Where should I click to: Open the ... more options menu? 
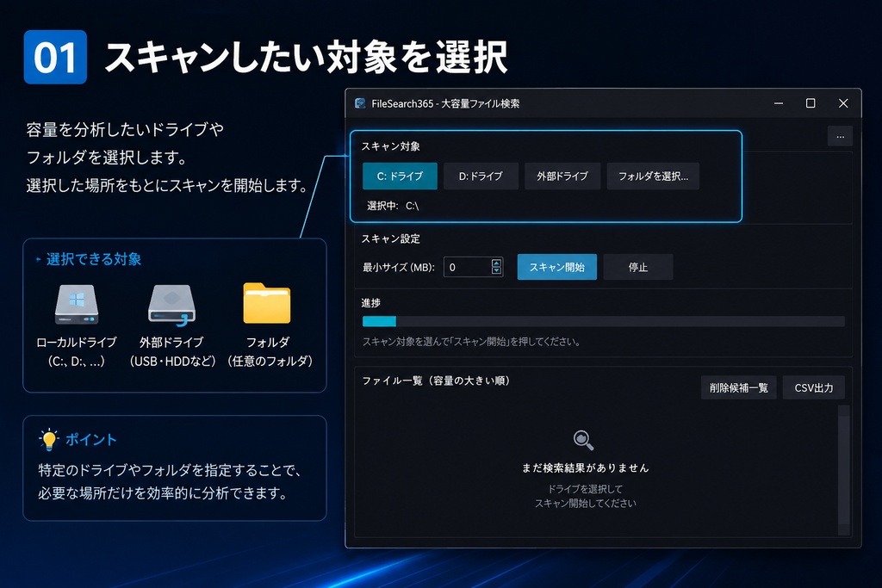pyautogui.click(x=840, y=137)
